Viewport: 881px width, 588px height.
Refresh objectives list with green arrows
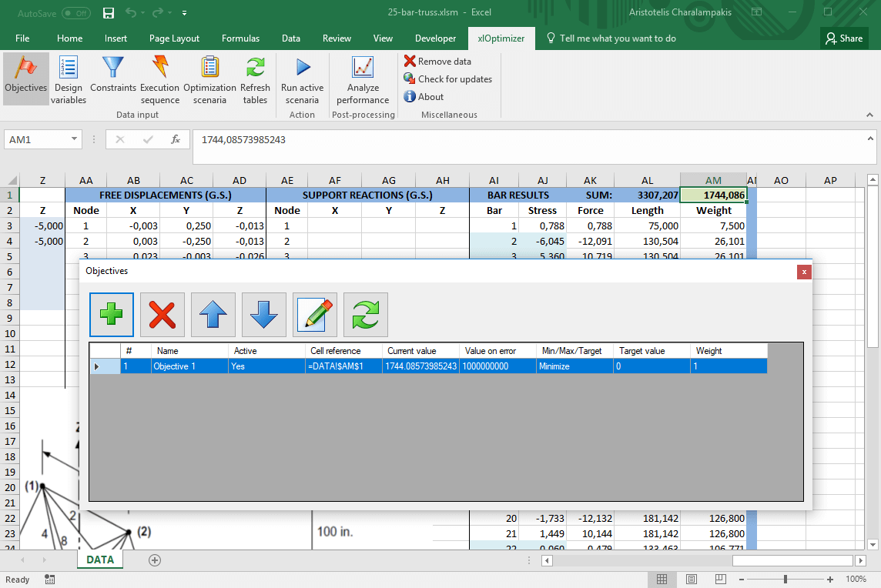(x=366, y=315)
